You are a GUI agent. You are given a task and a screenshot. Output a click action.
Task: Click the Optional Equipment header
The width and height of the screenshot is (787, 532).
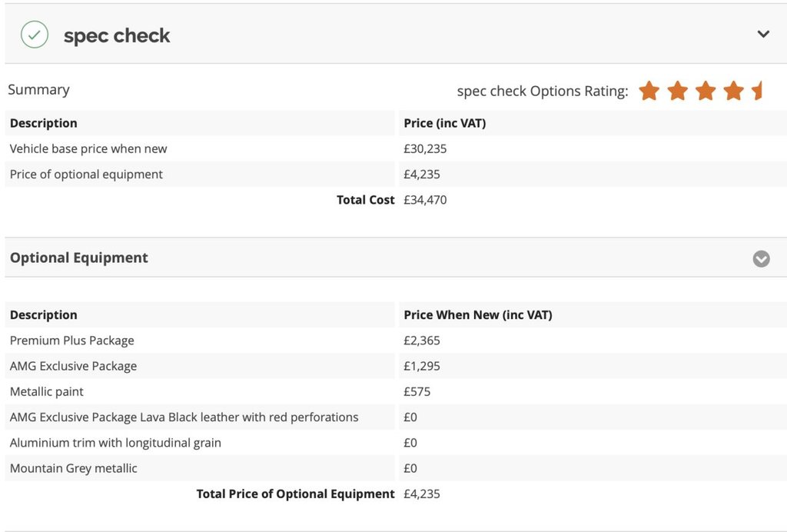point(79,258)
